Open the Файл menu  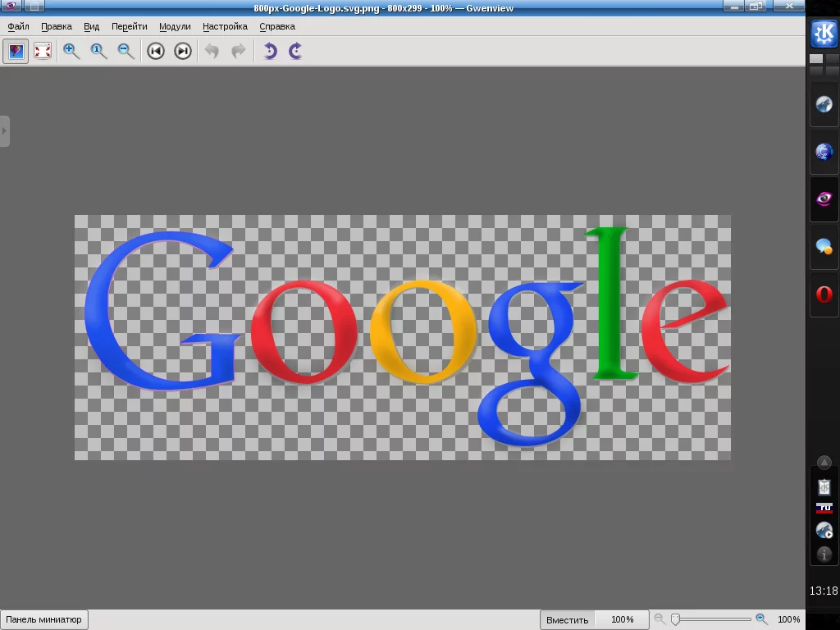pos(18,26)
